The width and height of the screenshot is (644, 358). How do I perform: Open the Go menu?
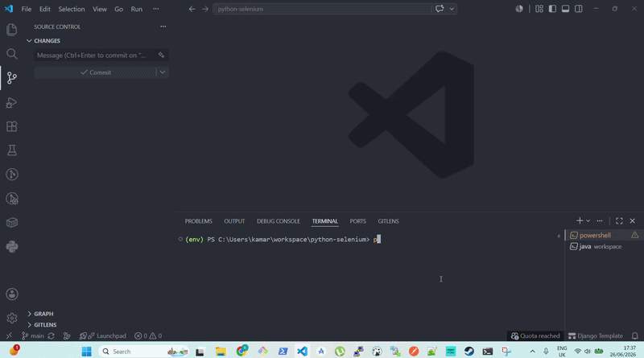(x=118, y=9)
